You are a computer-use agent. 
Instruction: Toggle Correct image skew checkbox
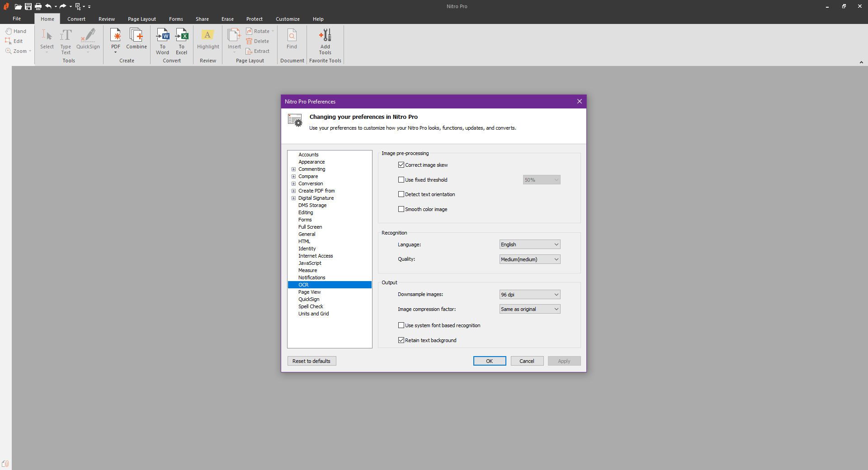pyautogui.click(x=401, y=165)
